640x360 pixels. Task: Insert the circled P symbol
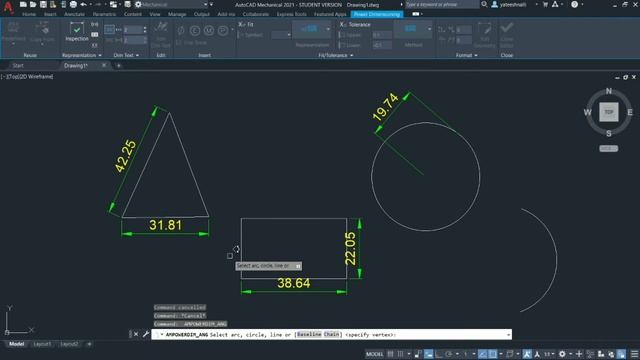(223, 31)
